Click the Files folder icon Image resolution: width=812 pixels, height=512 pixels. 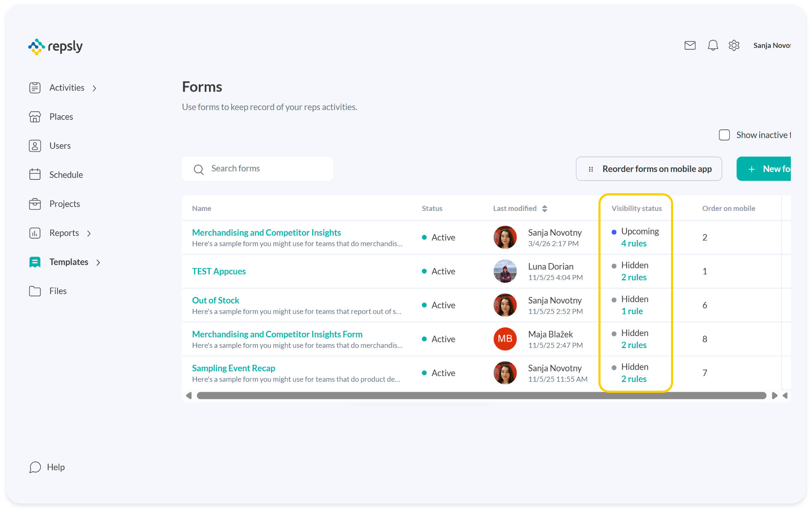tap(35, 291)
